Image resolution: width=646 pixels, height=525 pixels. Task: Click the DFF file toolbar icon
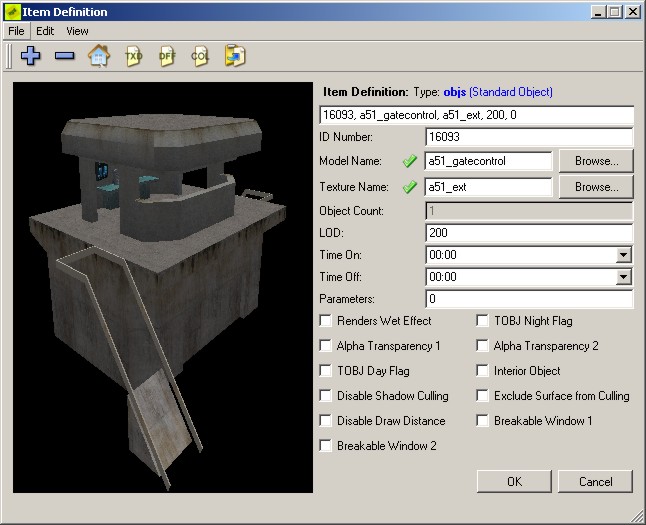[167, 56]
